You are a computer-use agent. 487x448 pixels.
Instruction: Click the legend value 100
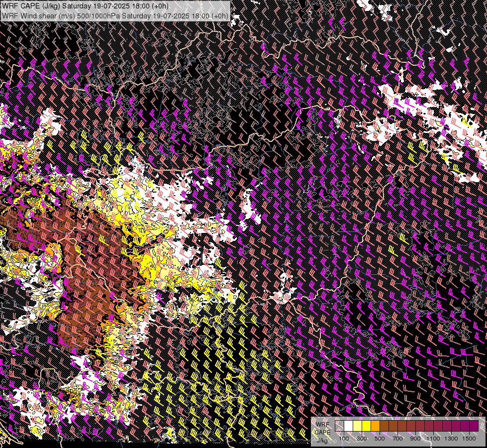pyautogui.click(x=344, y=439)
